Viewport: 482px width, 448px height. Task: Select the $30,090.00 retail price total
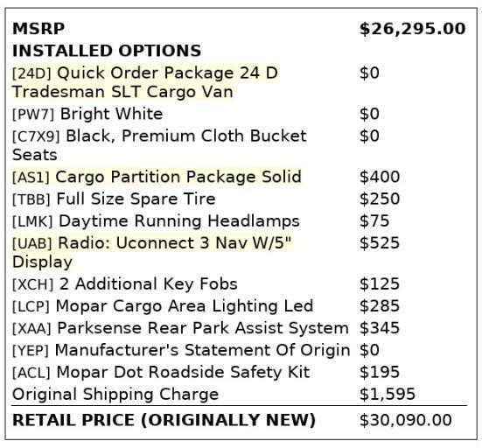click(406, 420)
